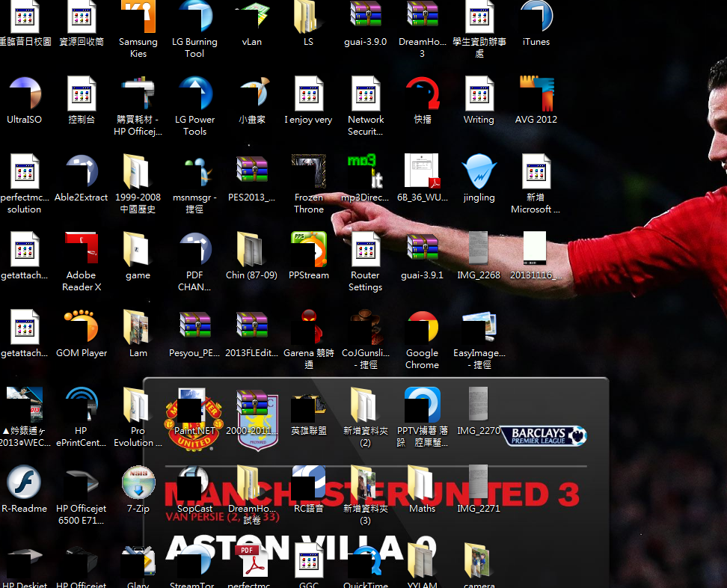This screenshot has height=588, width=727.
Task: Open EasyImage shortcut
Action: 479,328
